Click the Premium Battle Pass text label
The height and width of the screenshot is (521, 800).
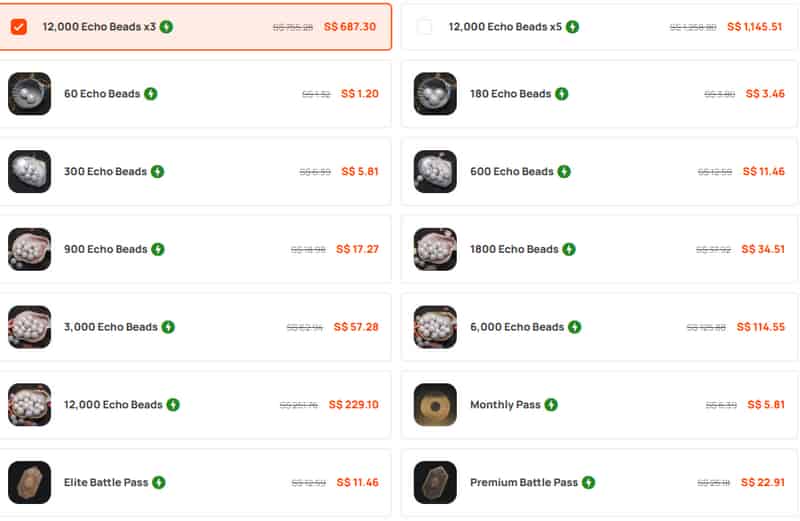click(524, 482)
